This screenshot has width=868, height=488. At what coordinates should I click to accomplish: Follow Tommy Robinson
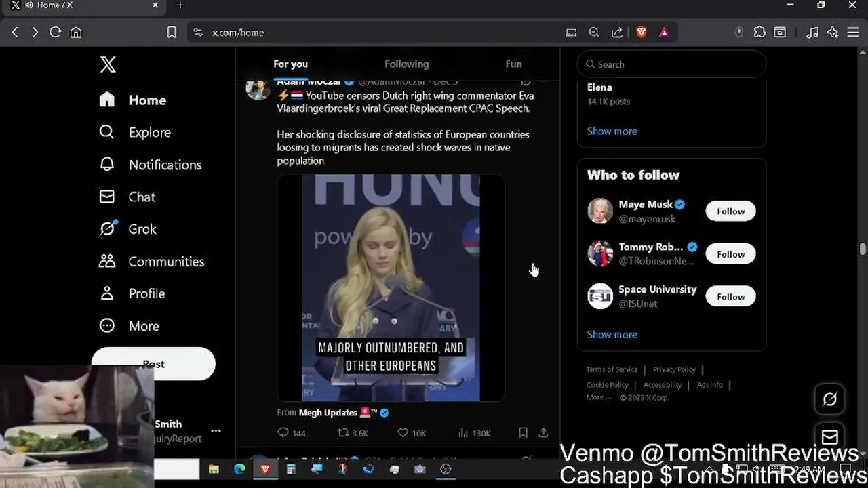pos(730,254)
